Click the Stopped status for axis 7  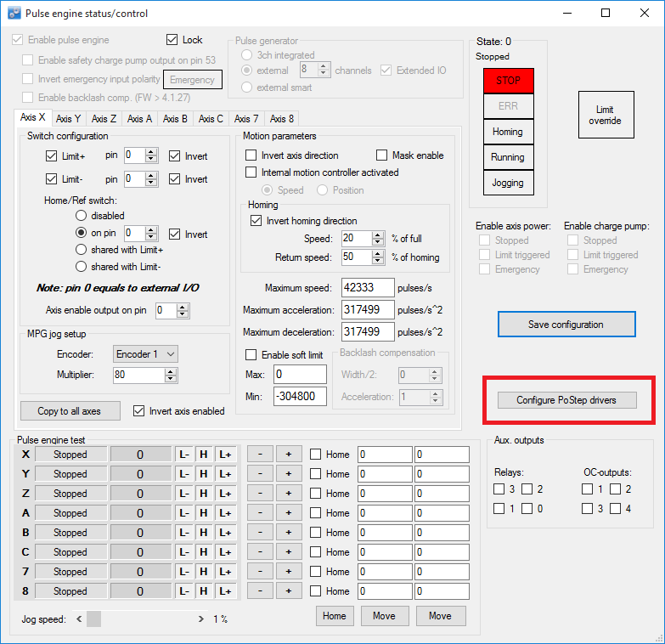point(70,572)
